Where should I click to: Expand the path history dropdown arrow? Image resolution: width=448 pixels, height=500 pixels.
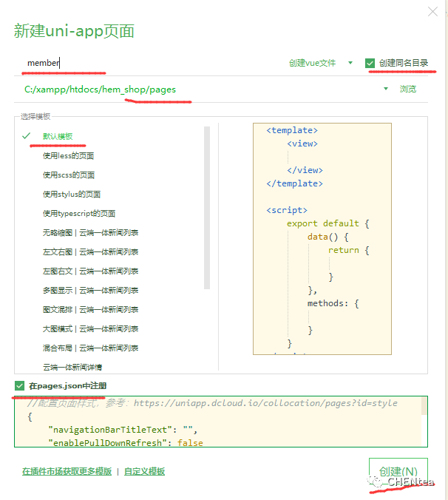pos(386,89)
